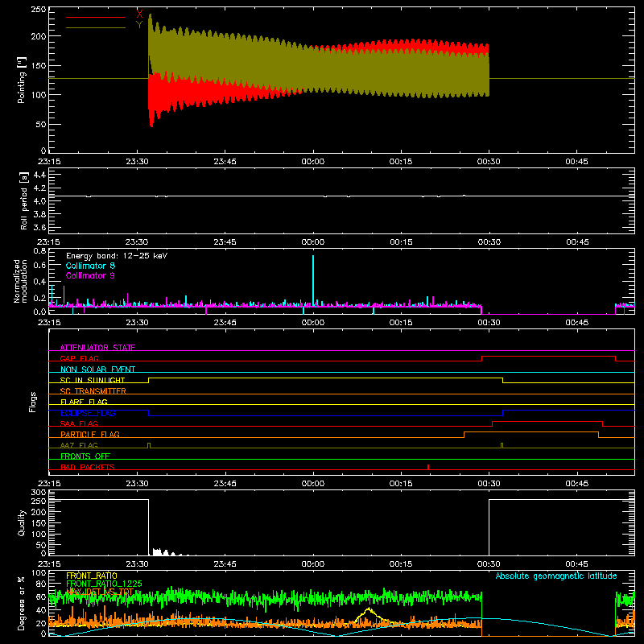Click the SAA_FLAG label

[79, 423]
